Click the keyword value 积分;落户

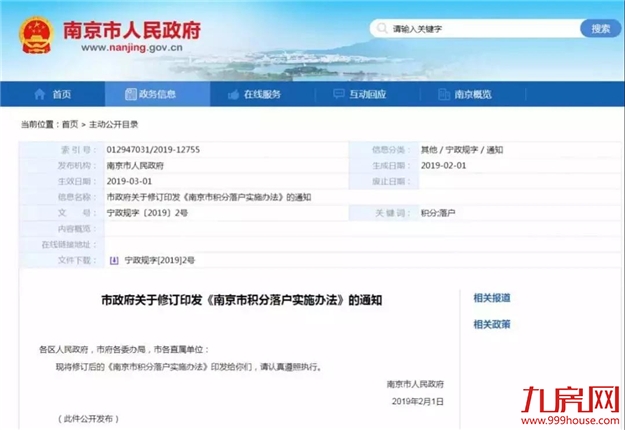tap(438, 213)
